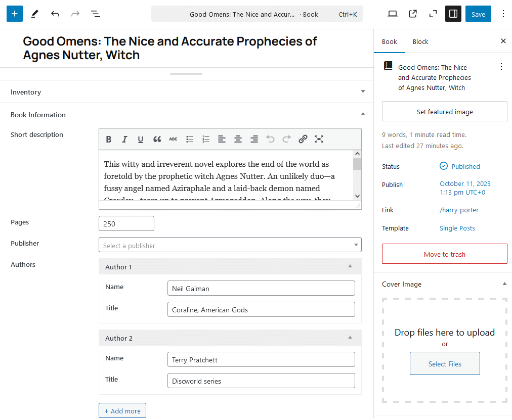The height and width of the screenshot is (420, 512).
Task: Click the Pages number input field
Action: pyautogui.click(x=126, y=223)
